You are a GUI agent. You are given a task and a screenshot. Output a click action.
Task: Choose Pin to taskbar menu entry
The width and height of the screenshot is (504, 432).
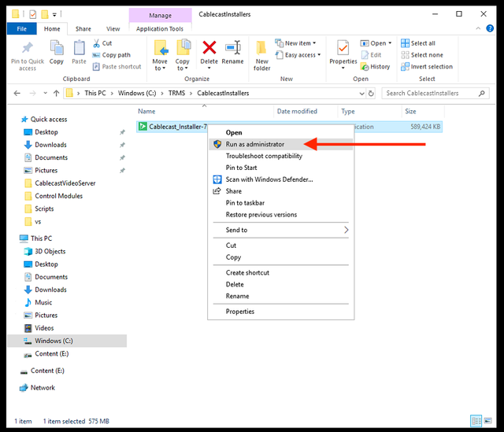click(x=281, y=203)
